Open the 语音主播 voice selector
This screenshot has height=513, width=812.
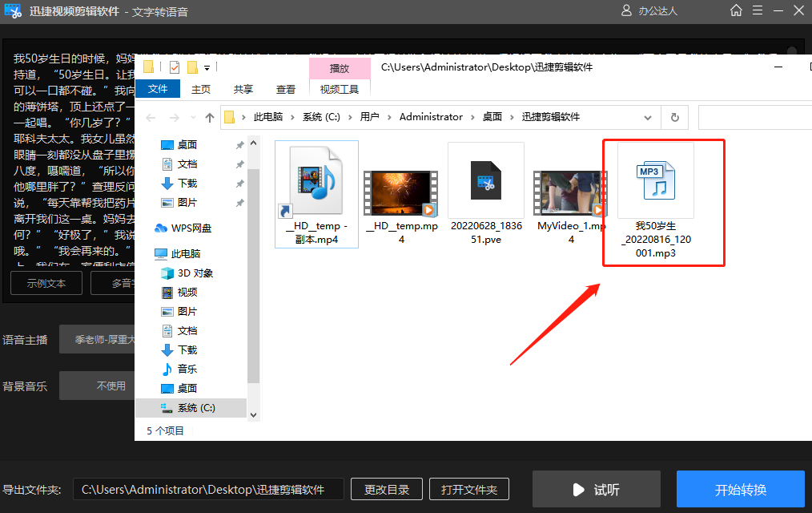[x=97, y=339]
